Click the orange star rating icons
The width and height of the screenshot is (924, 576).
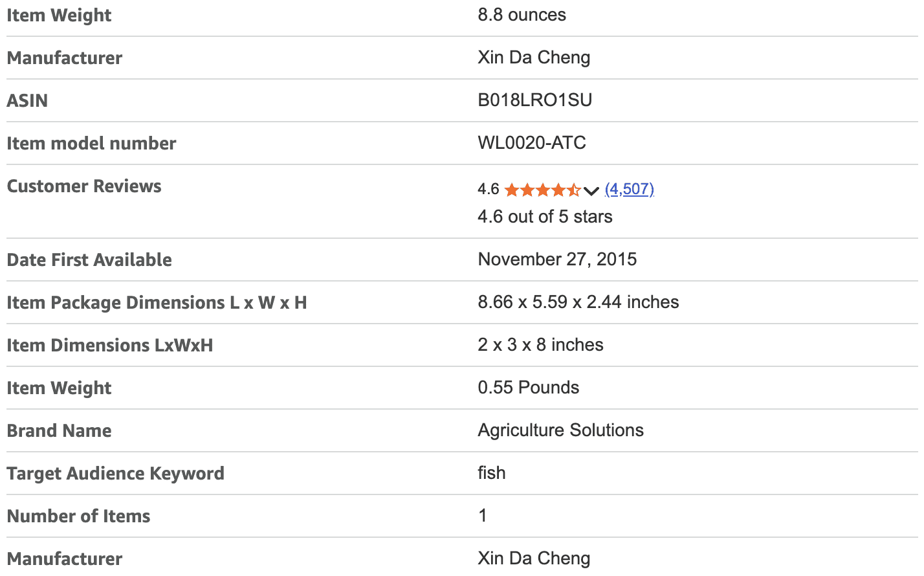(542, 190)
